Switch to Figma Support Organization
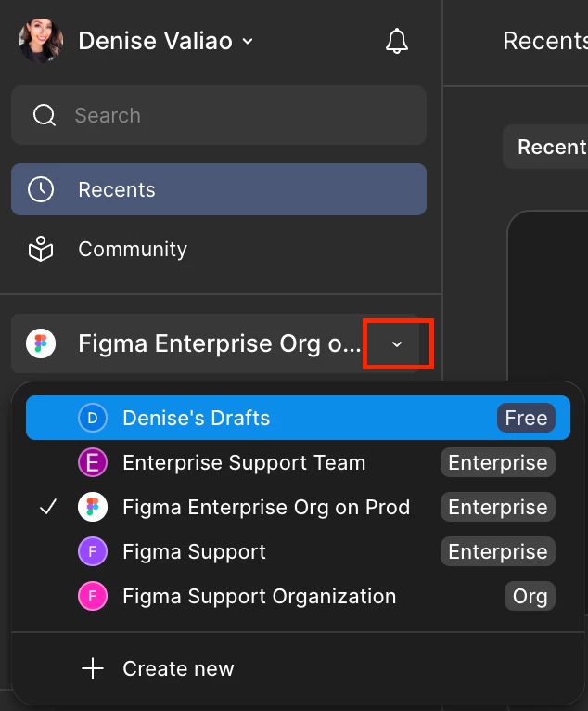 [x=298, y=596]
